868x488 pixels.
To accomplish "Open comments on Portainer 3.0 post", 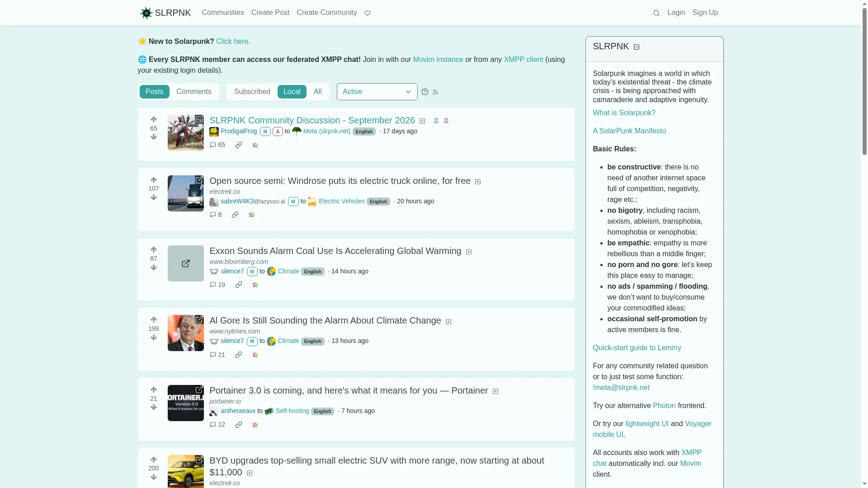I will (217, 425).
